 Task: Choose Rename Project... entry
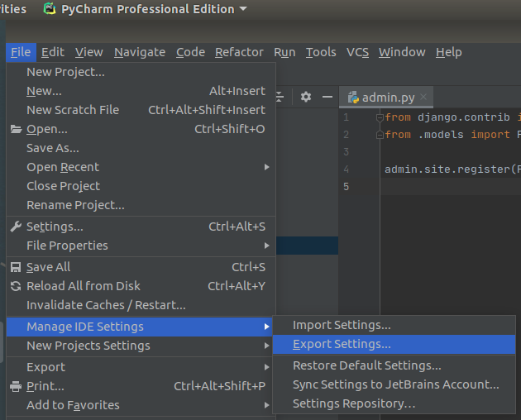click(x=141, y=205)
